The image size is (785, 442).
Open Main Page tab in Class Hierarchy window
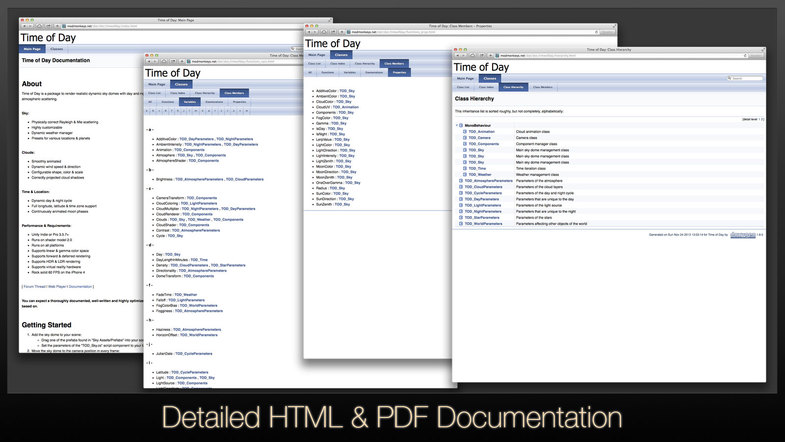click(465, 79)
